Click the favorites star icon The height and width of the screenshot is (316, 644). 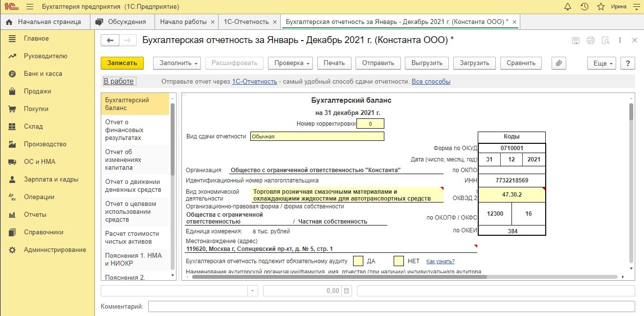pyautogui.click(x=601, y=7)
